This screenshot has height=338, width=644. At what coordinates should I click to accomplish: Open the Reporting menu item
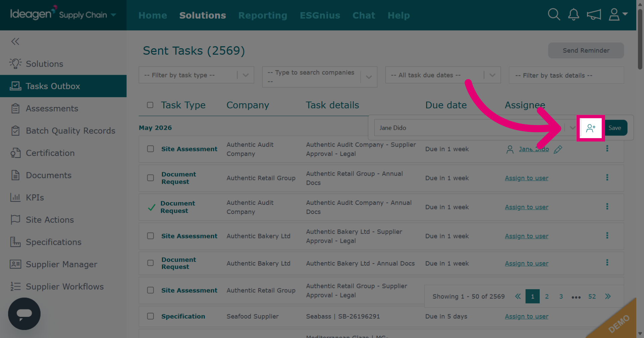(263, 15)
